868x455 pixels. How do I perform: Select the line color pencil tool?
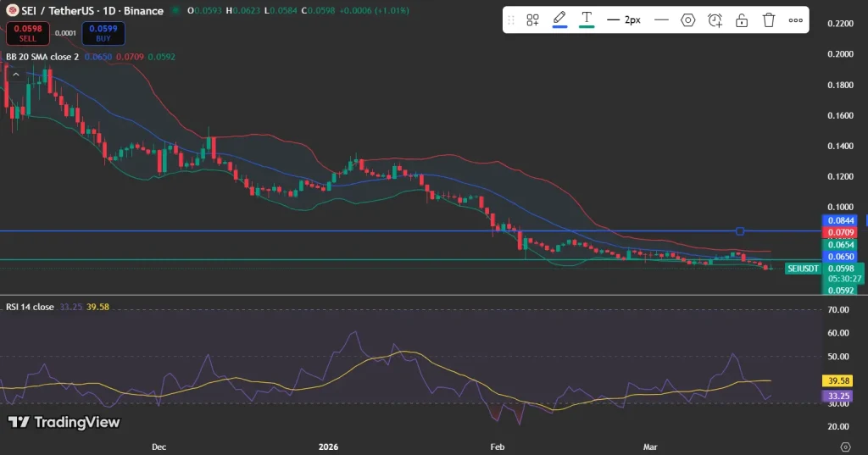point(559,19)
